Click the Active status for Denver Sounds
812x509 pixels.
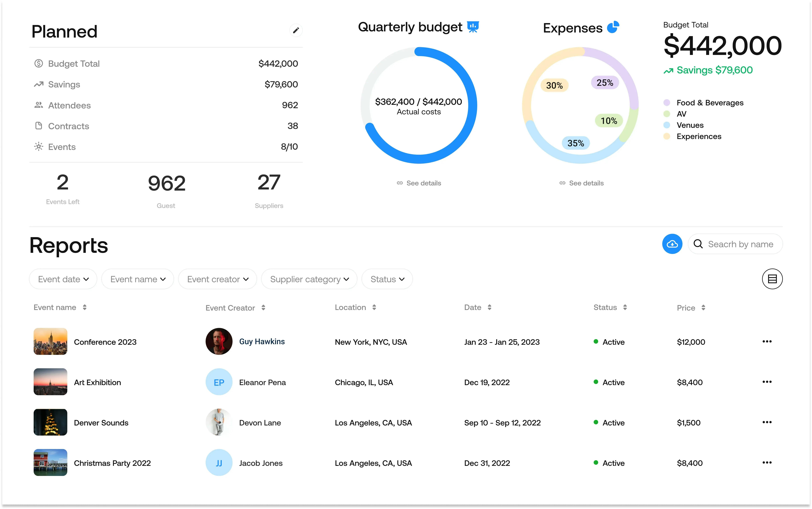609,423
